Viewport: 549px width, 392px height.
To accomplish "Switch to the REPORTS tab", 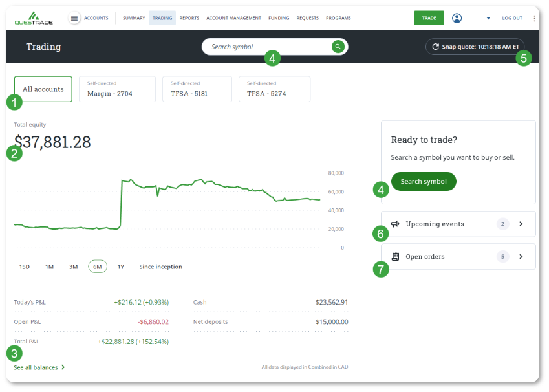I will tap(189, 17).
